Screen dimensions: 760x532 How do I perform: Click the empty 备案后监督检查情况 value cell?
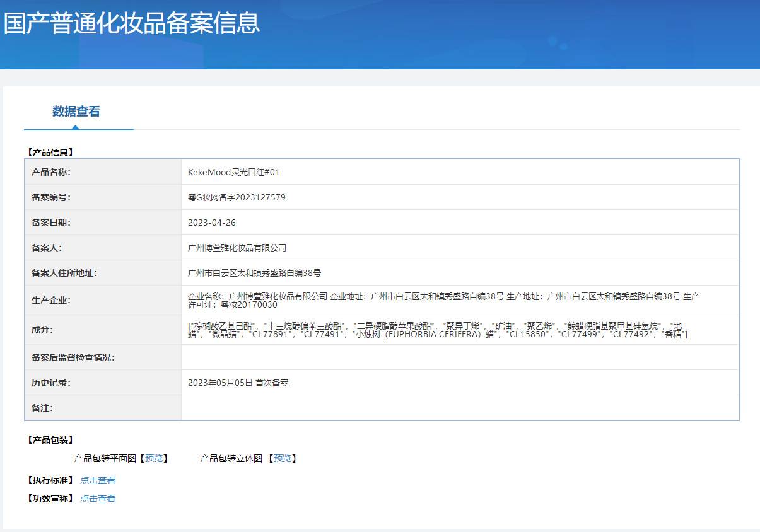pyautogui.click(x=459, y=357)
